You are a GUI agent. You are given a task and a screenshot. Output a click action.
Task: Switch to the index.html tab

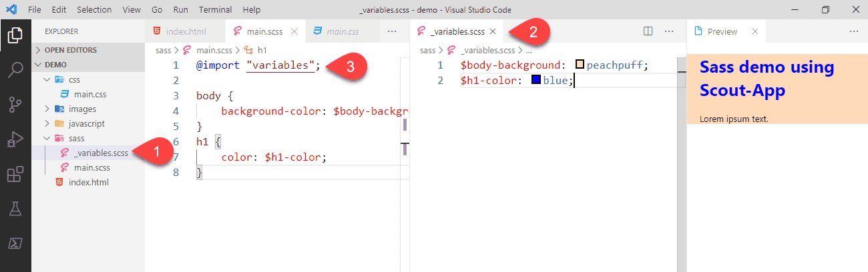click(185, 31)
